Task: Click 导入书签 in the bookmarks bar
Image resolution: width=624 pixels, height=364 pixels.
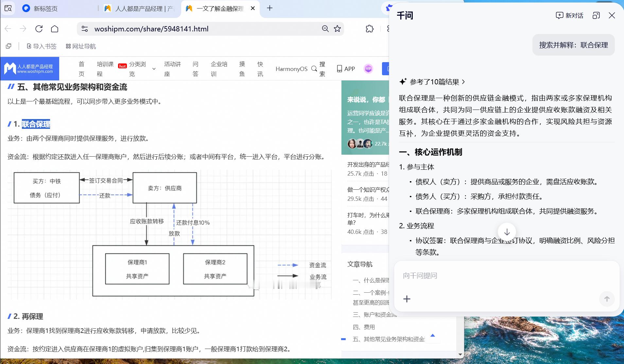Action: (x=42, y=46)
